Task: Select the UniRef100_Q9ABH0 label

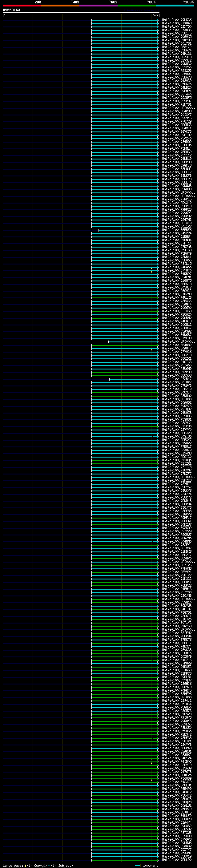Action: coord(177,318)
